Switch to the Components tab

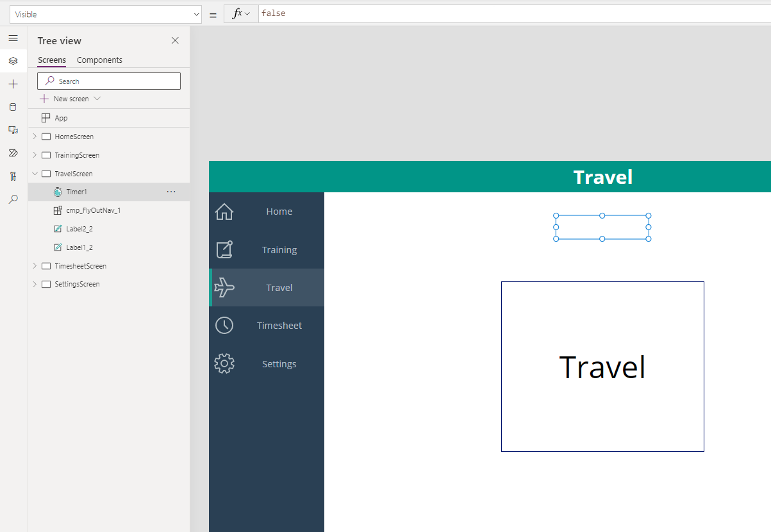click(99, 60)
